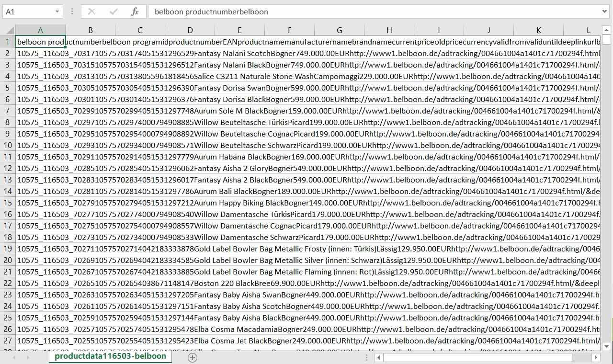Select row 13 header
Viewport: 613px width, 364px height.
point(8,180)
